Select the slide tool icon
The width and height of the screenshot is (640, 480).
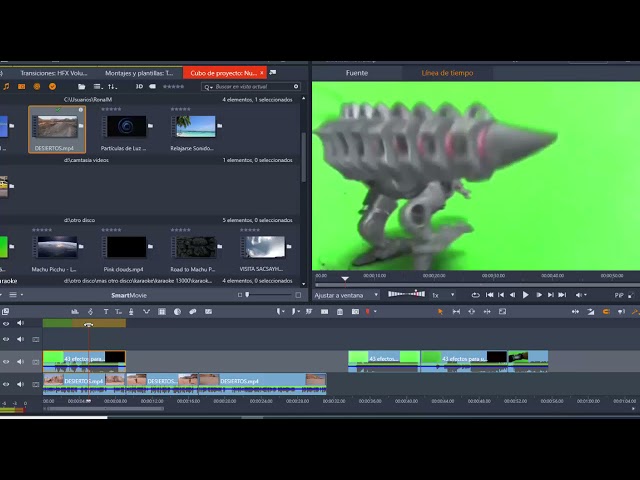(x=471, y=311)
